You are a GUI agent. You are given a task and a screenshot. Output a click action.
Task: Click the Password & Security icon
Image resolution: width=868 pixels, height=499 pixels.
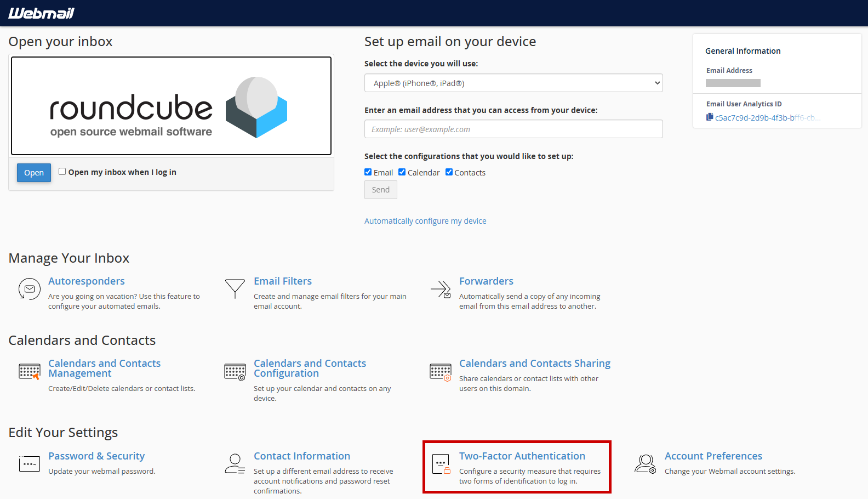click(x=29, y=464)
